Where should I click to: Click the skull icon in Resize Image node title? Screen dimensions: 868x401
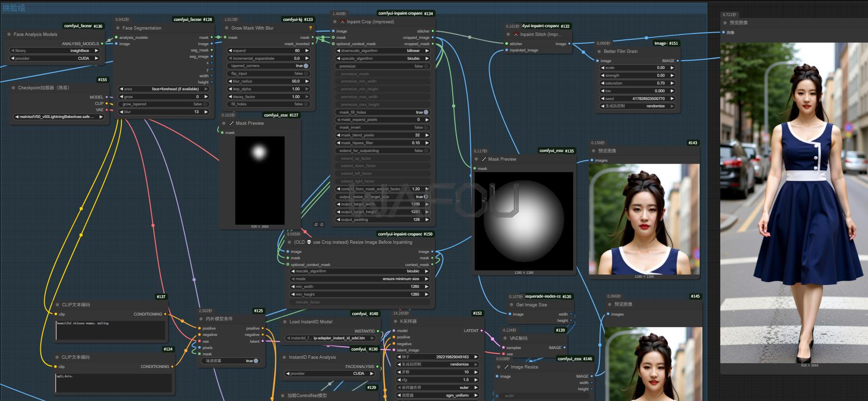point(309,242)
